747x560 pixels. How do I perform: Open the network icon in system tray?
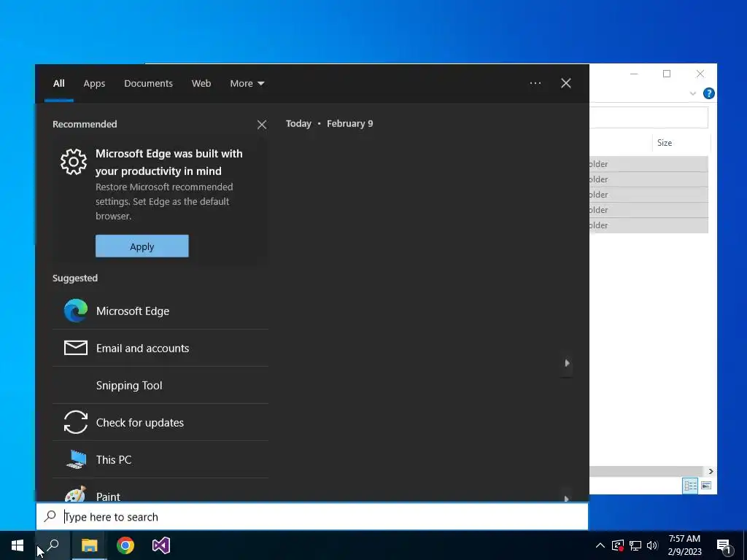(635, 545)
